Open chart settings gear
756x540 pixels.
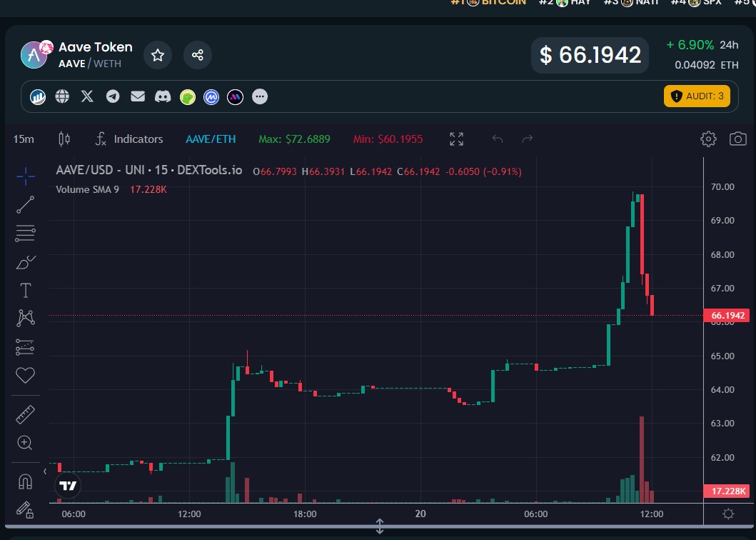click(708, 139)
